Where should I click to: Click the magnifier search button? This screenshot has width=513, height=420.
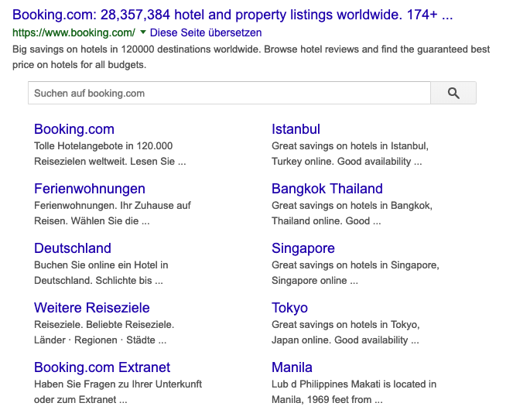coord(453,94)
